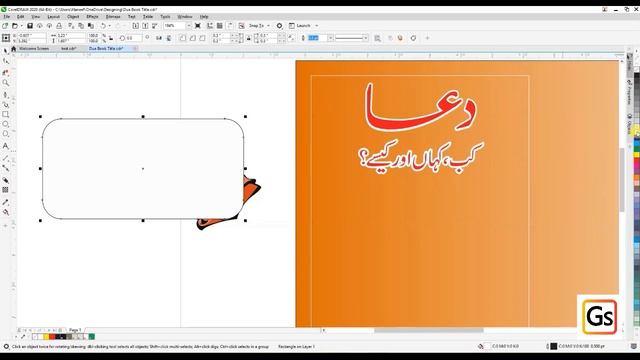Click the New document icon
Image resolution: width=640 pixels, height=360 pixels.
point(5,26)
